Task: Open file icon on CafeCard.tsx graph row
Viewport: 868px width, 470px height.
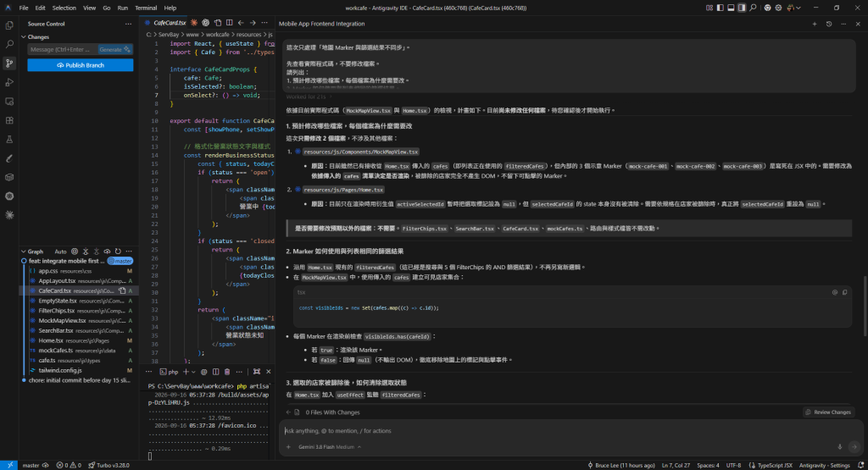Action: [x=122, y=290]
